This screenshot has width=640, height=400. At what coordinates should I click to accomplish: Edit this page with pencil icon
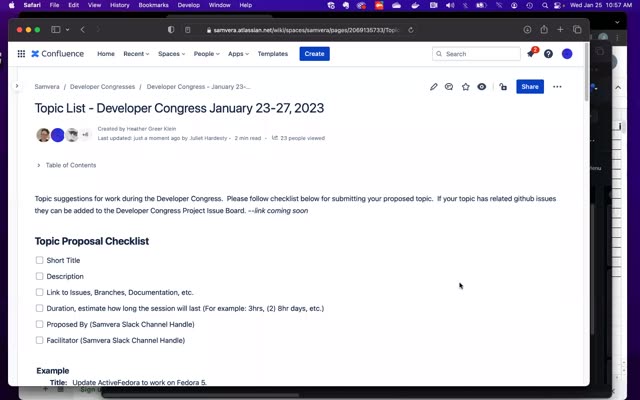[x=433, y=87]
